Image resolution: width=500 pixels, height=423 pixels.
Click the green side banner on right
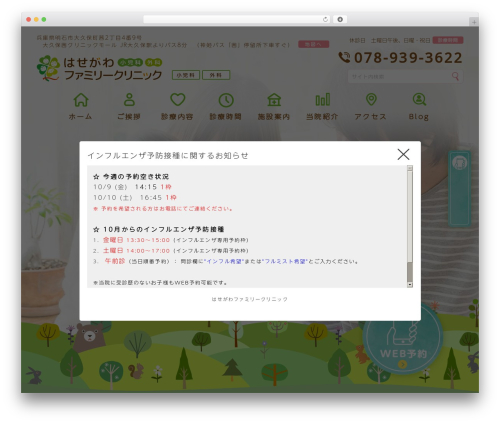coord(460,189)
